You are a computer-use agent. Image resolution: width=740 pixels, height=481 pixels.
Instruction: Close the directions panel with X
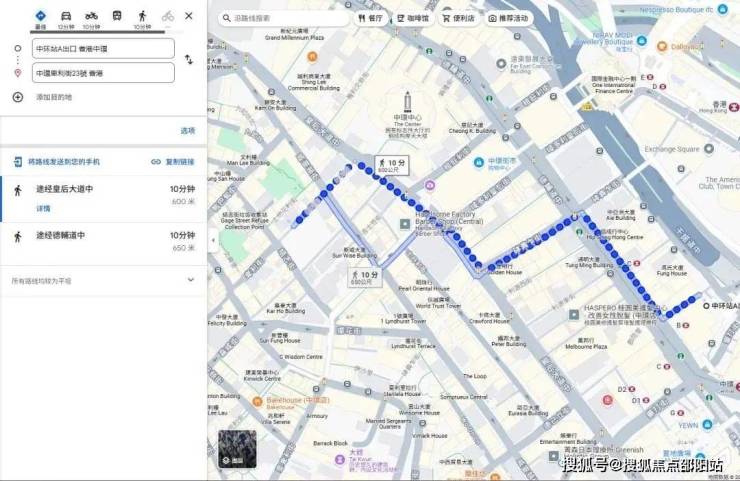[189, 16]
